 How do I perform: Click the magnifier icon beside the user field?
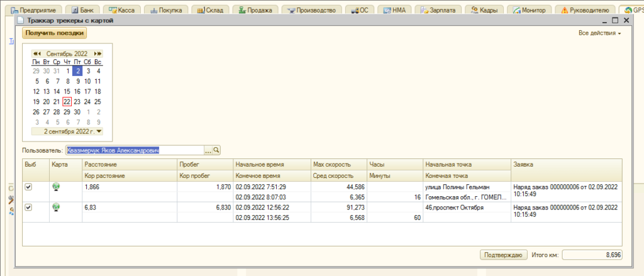point(217,150)
